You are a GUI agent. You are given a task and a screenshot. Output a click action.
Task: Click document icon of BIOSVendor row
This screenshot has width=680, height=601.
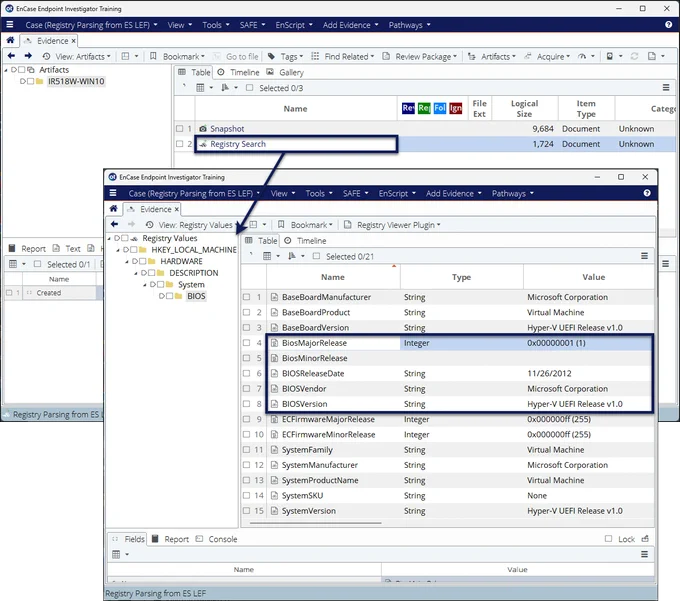274,389
